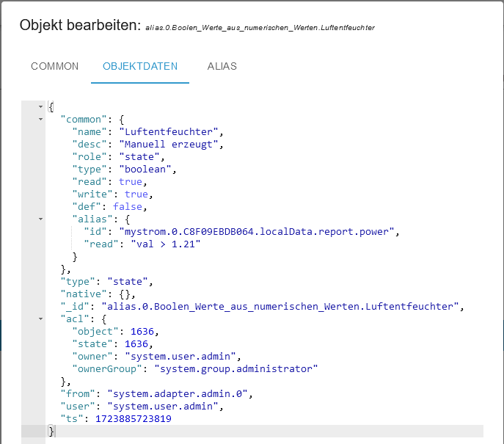The height and width of the screenshot is (444, 504).
Task: Click the true value of "read"
Action: pyautogui.click(x=131, y=181)
